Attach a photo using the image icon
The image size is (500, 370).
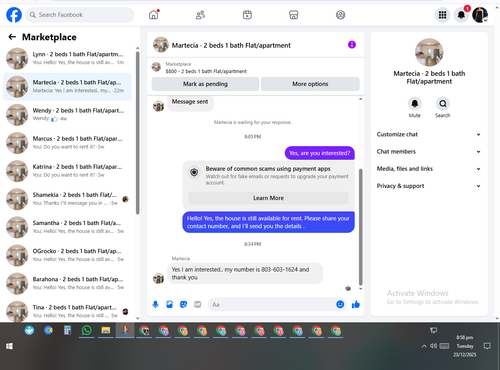pos(170,304)
